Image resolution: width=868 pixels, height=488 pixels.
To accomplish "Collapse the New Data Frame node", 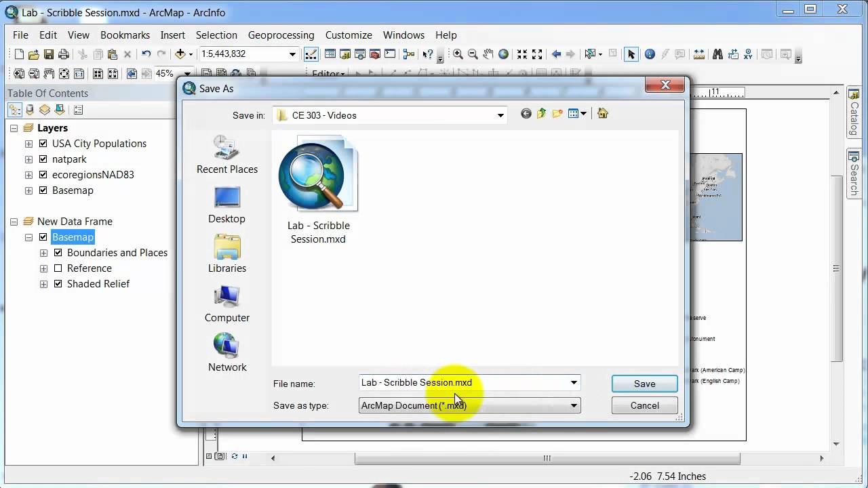I will click(x=14, y=222).
